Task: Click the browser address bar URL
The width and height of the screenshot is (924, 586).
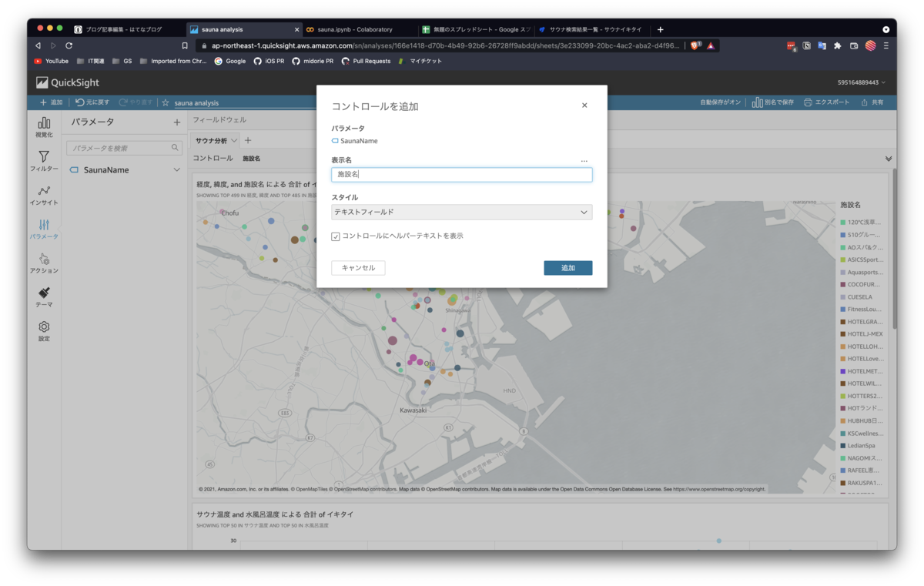Action: pyautogui.click(x=446, y=45)
